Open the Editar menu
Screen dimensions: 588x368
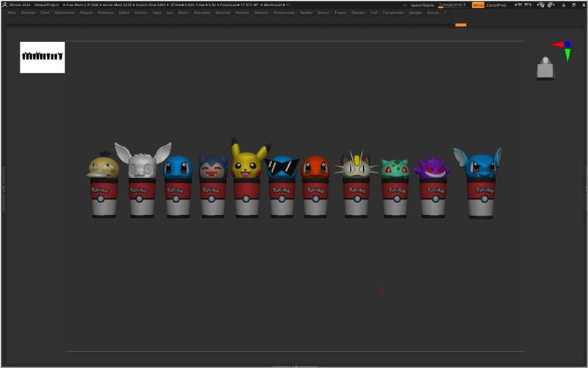[123, 13]
